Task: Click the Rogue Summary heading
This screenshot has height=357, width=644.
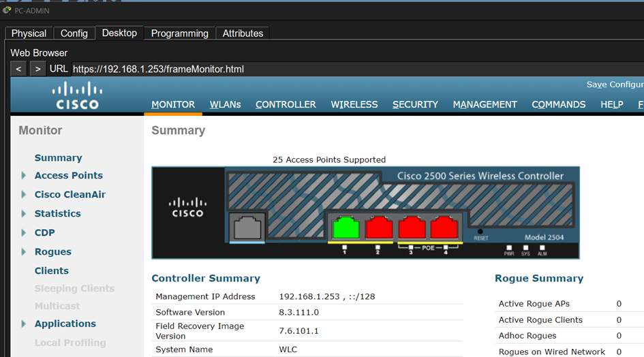Action: coord(539,278)
